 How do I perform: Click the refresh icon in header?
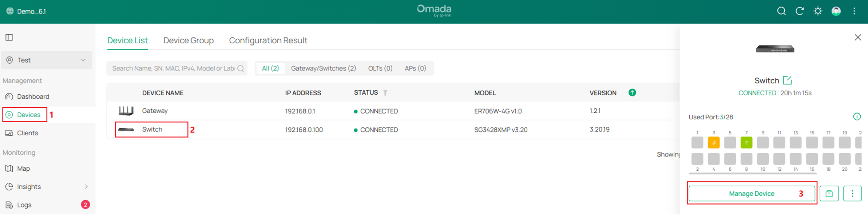[800, 11]
